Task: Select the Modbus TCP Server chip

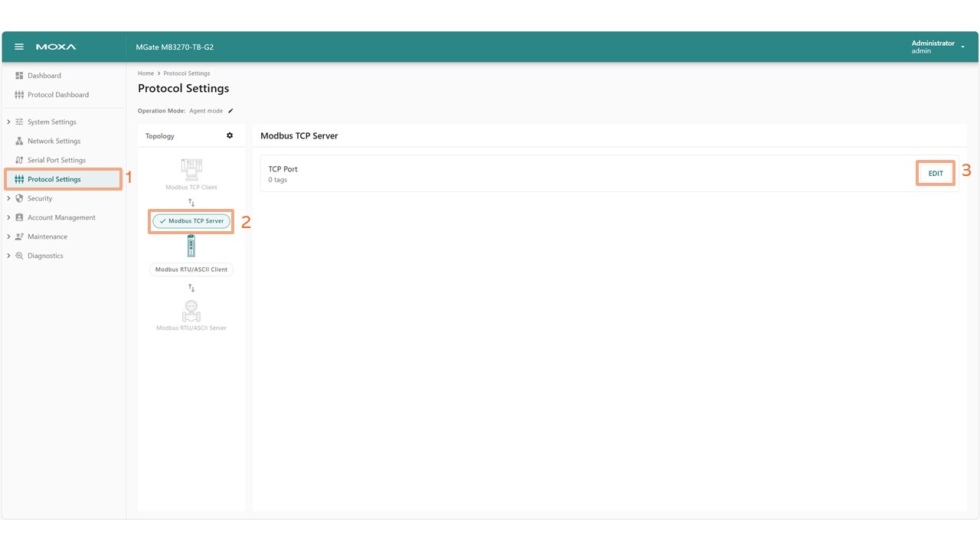Action: (191, 221)
